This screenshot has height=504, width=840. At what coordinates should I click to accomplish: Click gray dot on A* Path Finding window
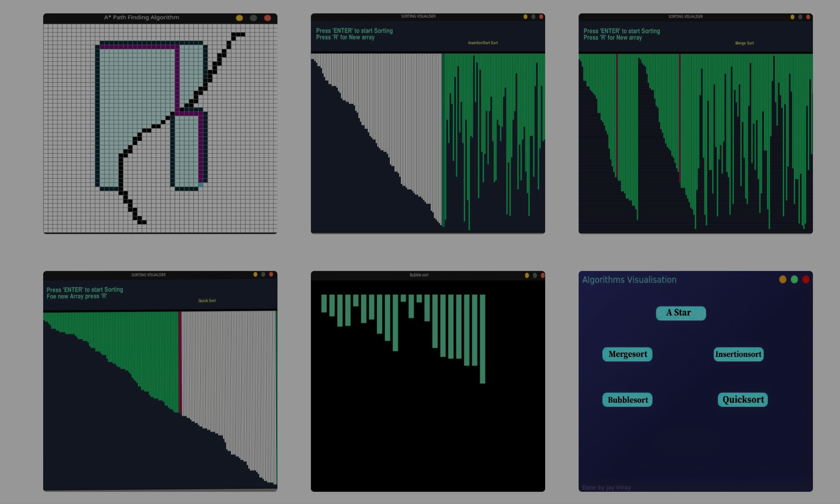pos(253,18)
